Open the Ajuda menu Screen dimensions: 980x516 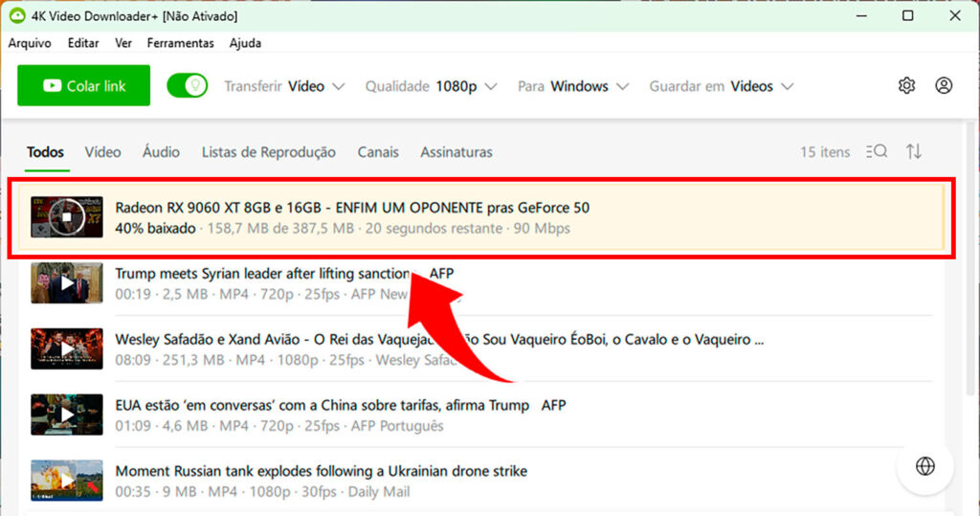[245, 43]
